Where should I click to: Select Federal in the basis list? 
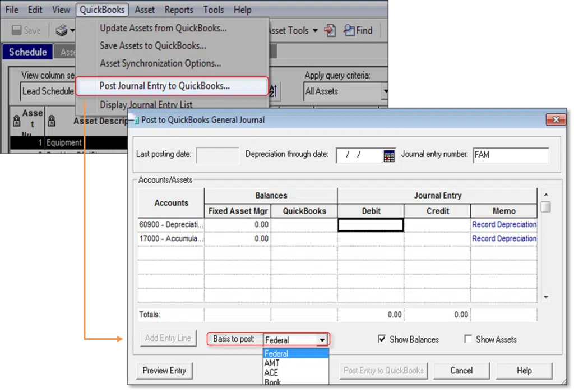(296, 353)
